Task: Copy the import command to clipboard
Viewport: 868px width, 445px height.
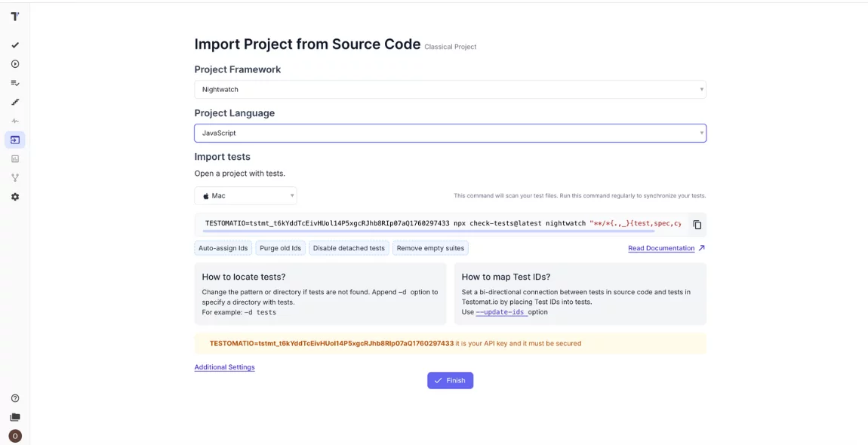Action: [x=697, y=225]
